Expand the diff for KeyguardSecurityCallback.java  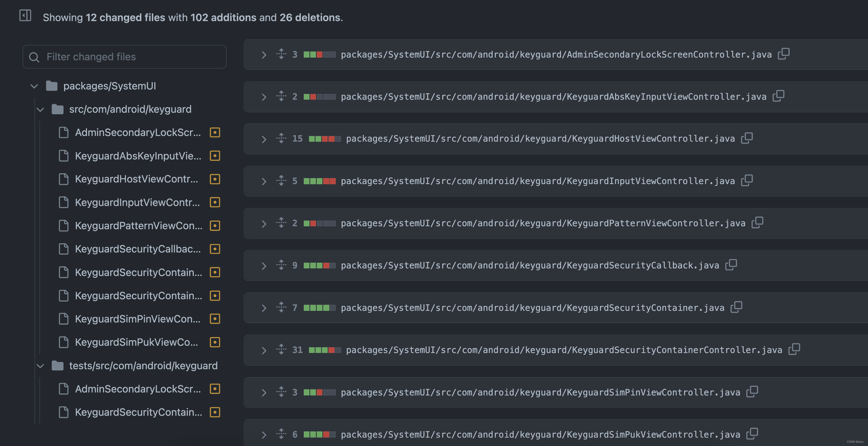point(263,265)
